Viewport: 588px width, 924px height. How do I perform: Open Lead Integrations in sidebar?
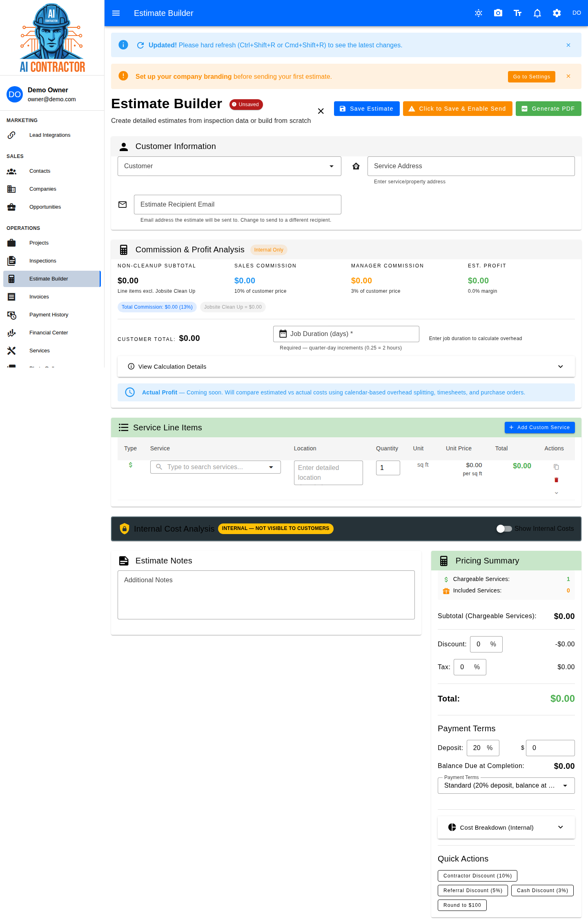click(x=52, y=135)
